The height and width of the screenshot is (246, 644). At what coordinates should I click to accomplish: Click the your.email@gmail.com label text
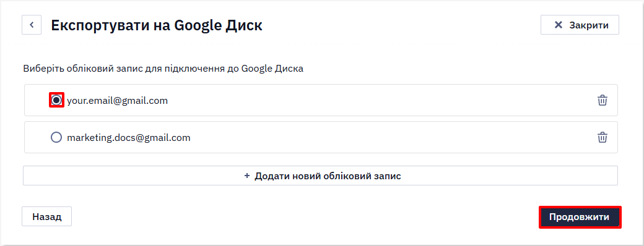coord(118,101)
